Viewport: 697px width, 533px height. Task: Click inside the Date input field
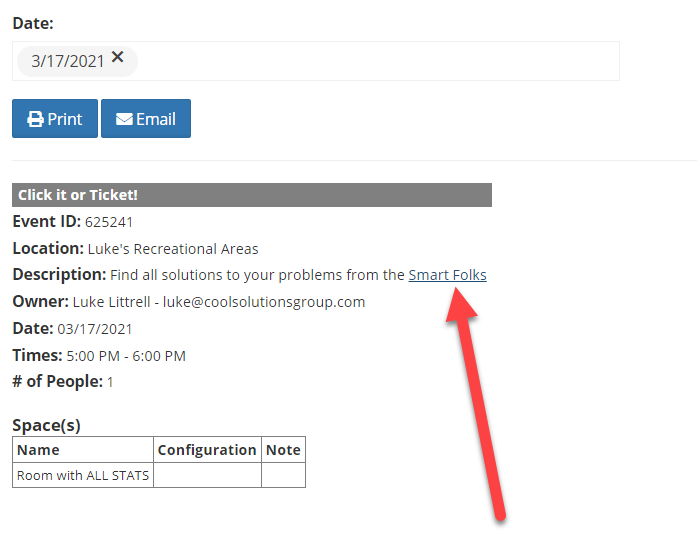coord(380,61)
